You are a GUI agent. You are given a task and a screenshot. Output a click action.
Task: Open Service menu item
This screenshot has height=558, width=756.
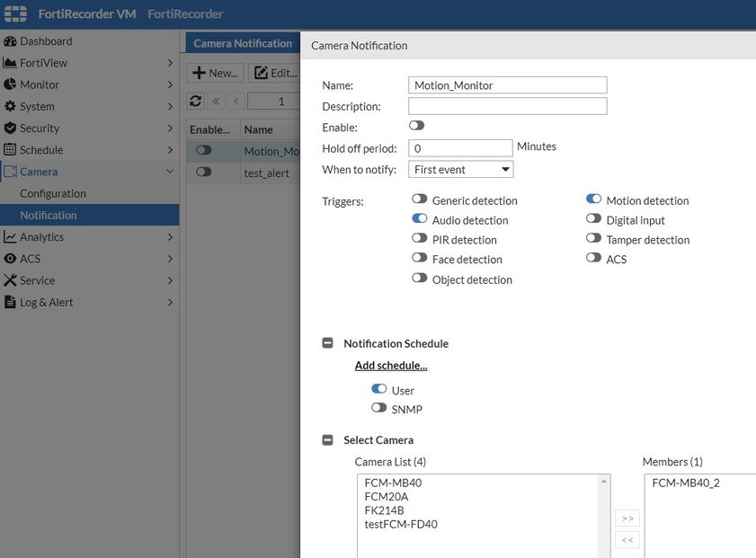click(90, 280)
